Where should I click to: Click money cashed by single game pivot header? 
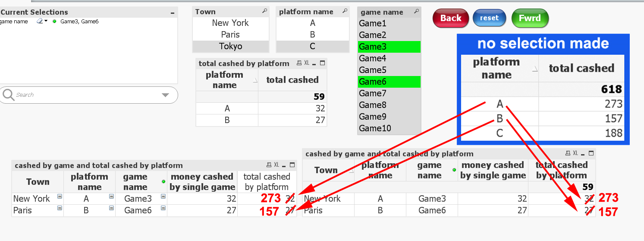click(x=202, y=182)
